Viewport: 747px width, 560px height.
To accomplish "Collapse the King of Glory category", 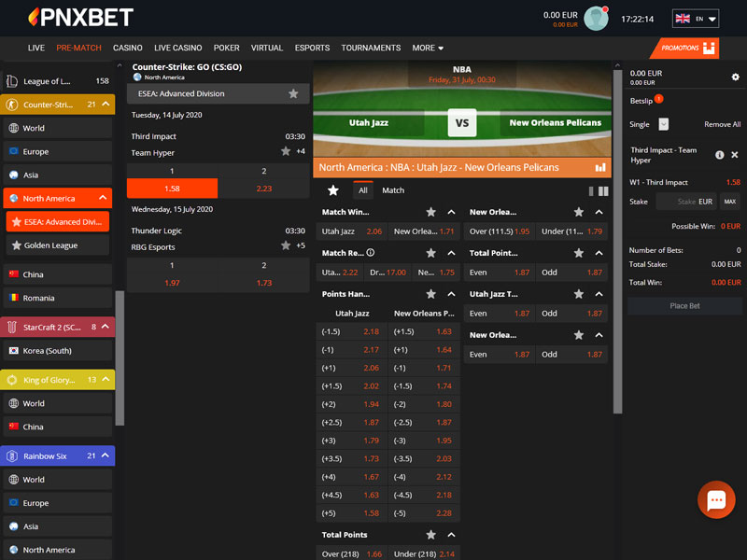I will (106, 380).
